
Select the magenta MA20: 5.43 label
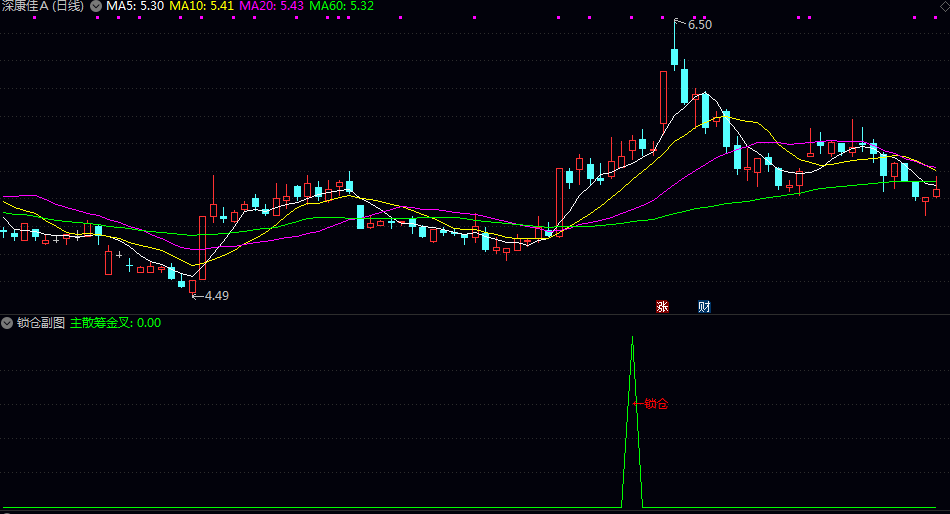(x=271, y=6)
